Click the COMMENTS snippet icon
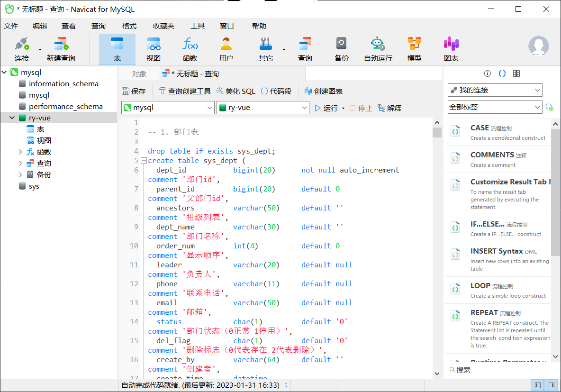The height and width of the screenshot is (392, 561). pyautogui.click(x=455, y=159)
